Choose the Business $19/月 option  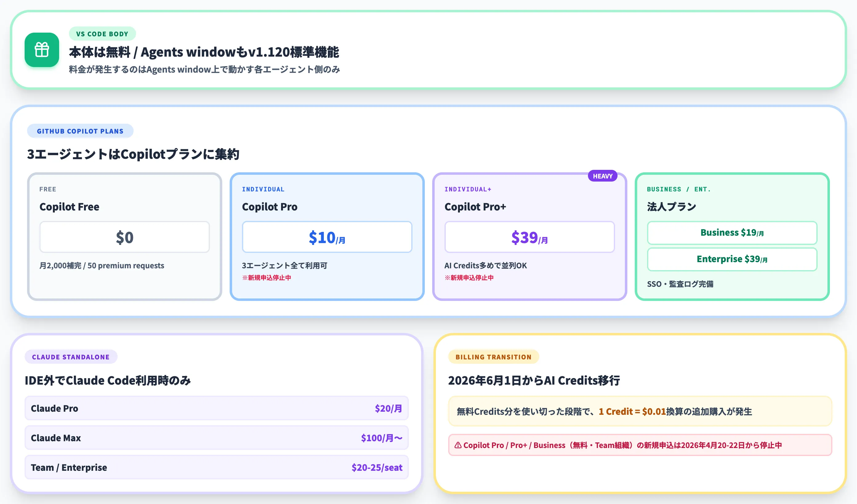click(x=732, y=233)
